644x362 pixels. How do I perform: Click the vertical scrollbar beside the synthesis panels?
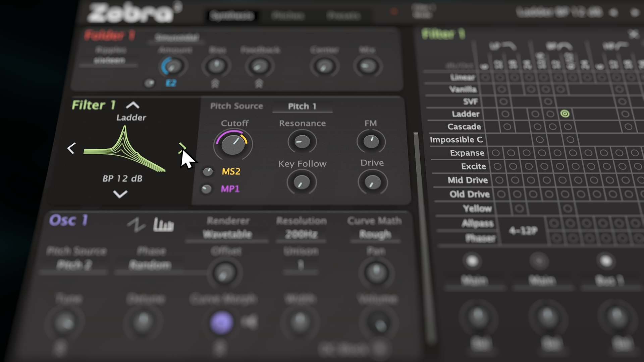click(423, 238)
